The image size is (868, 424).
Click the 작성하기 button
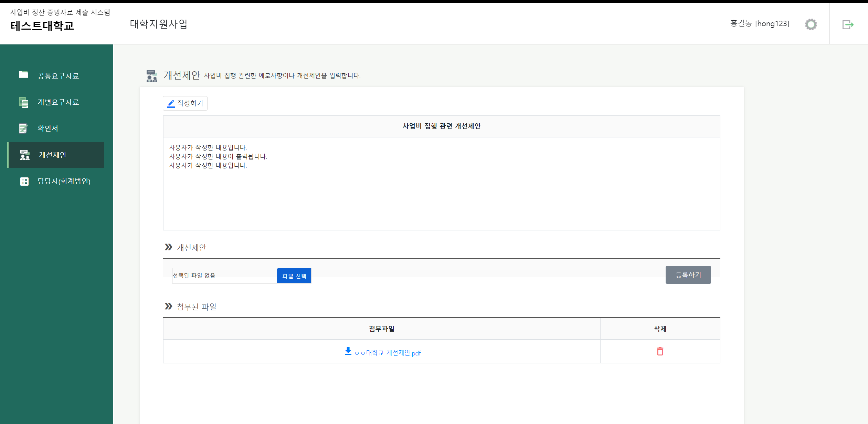tap(185, 103)
